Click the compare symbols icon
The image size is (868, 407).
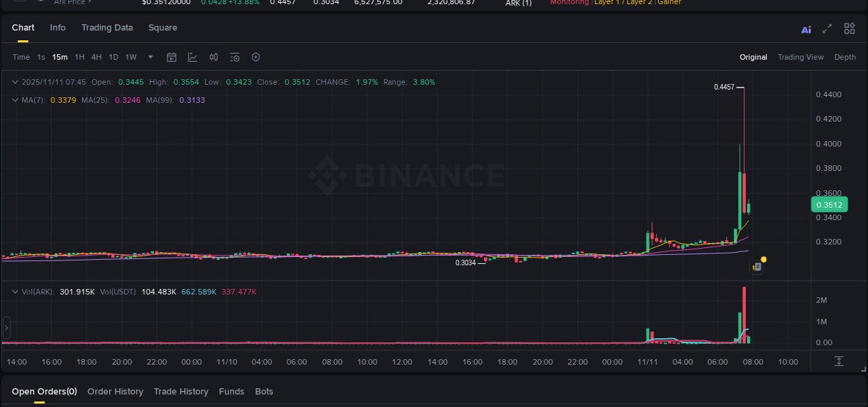coord(213,57)
